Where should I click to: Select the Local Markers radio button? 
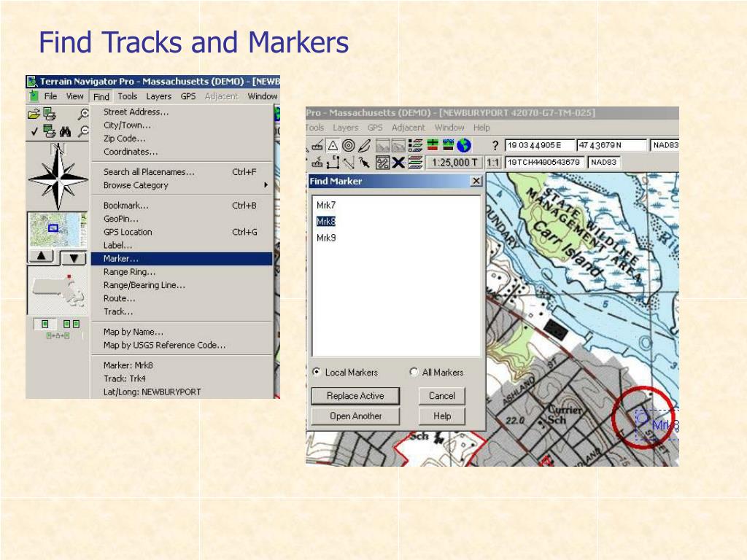(317, 372)
